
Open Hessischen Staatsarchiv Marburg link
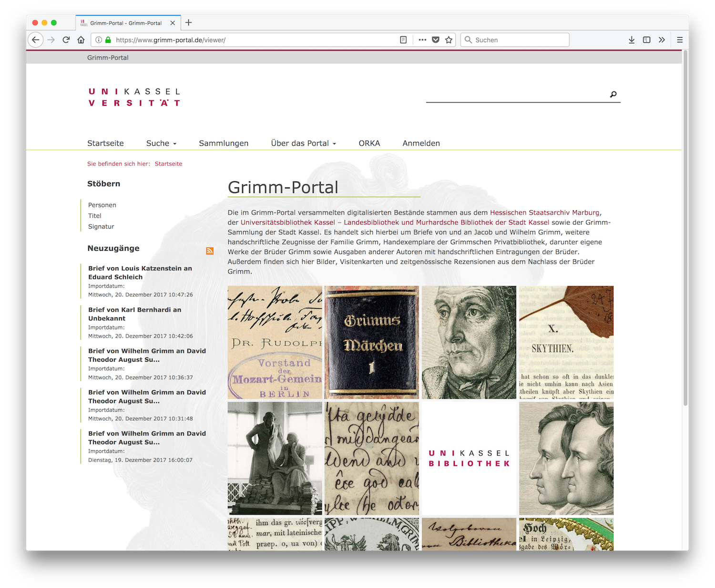[545, 213]
